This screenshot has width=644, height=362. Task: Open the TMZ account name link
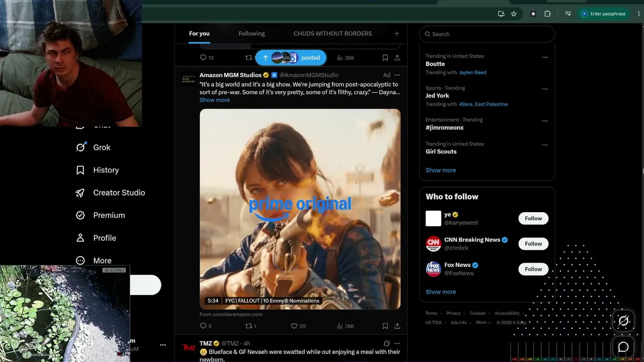206,343
